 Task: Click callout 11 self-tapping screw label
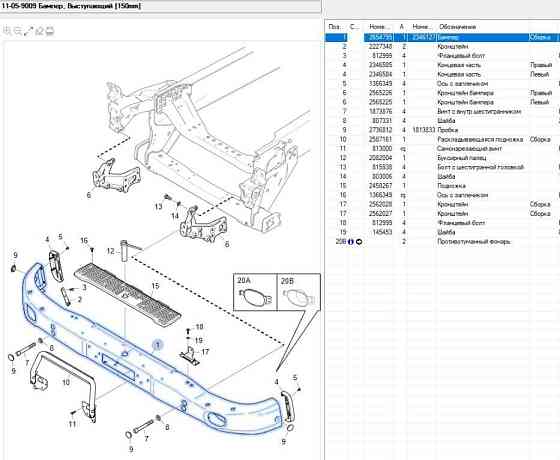point(72,424)
